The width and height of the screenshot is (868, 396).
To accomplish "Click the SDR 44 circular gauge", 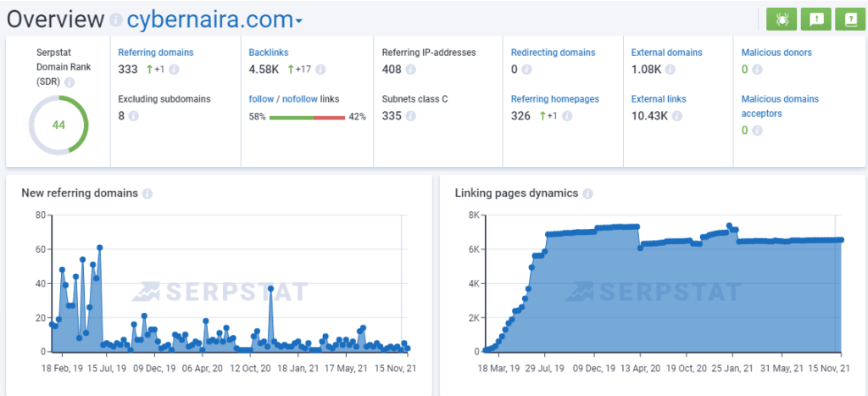I will click(58, 125).
